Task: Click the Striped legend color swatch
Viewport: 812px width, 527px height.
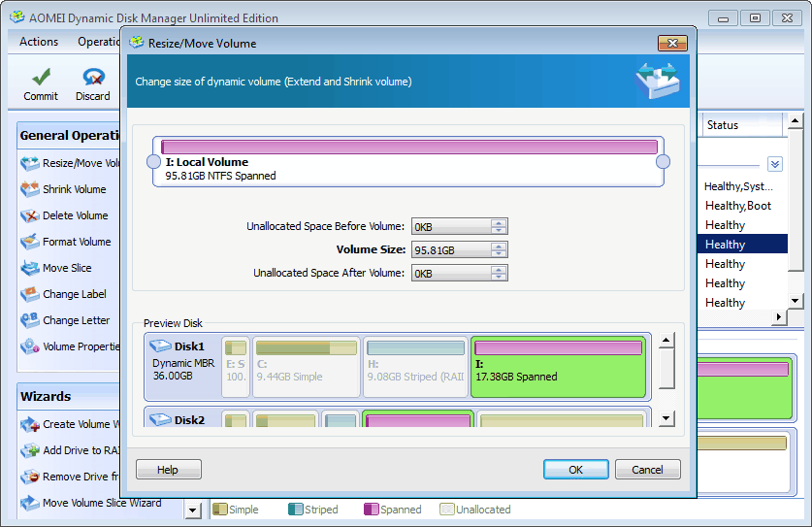Action: click(296, 509)
